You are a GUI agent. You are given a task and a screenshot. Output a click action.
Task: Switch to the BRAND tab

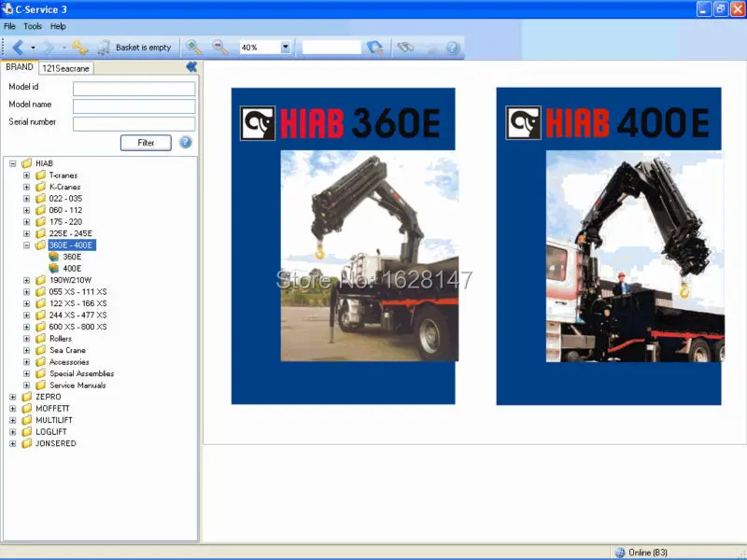[20, 67]
